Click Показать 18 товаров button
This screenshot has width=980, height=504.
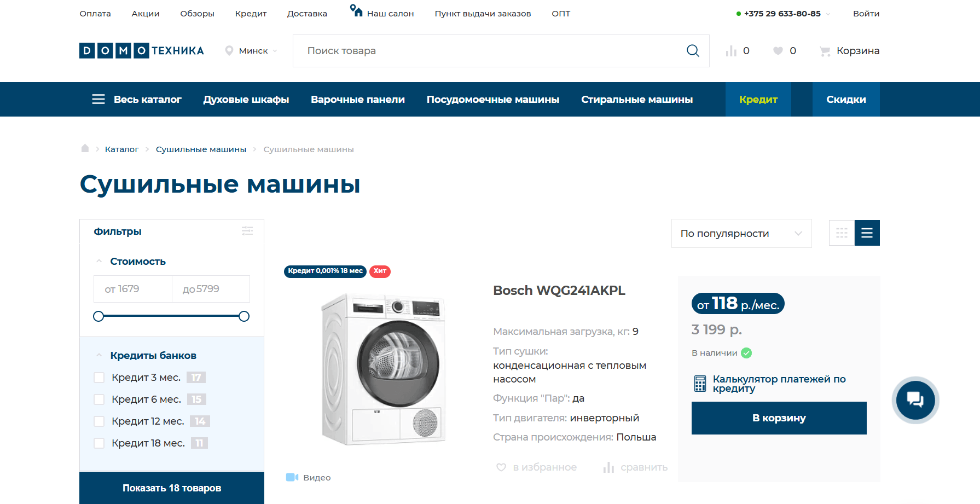tap(172, 488)
